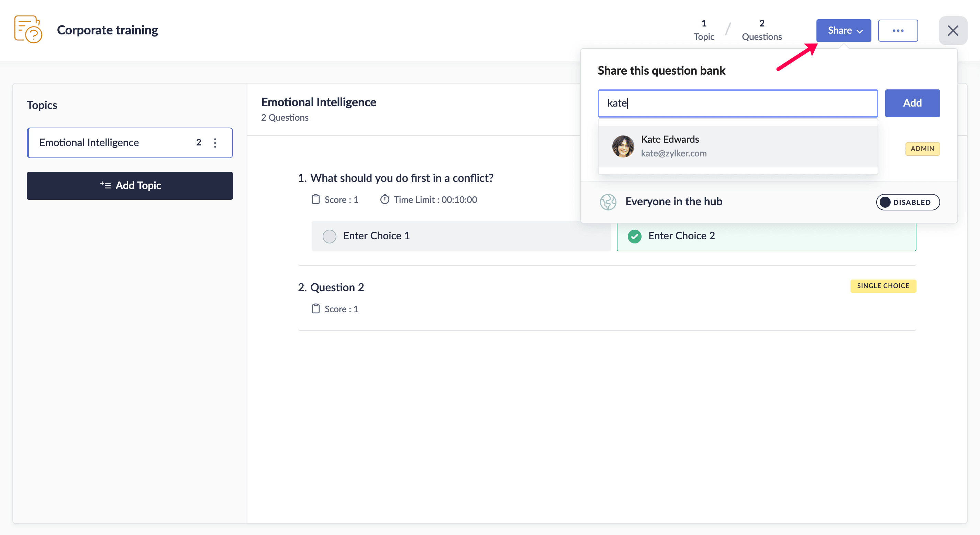Expand the Share dropdown button
Viewport: 980px width, 535px height.
click(x=844, y=31)
